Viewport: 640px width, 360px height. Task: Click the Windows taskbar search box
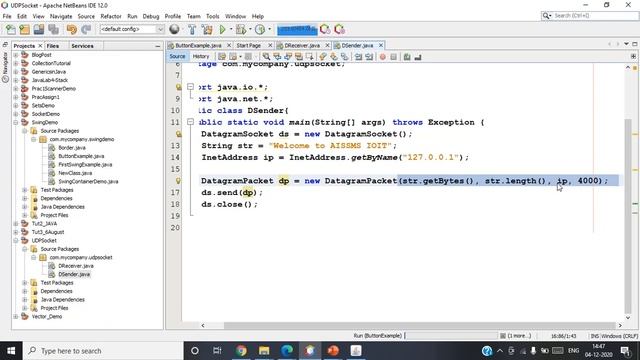pyautogui.click(x=103, y=351)
